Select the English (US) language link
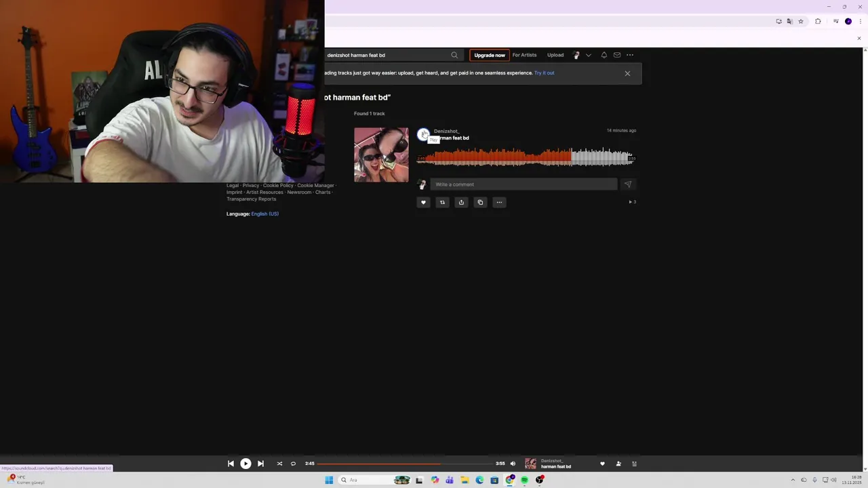The width and height of the screenshot is (868, 488). pos(264,214)
